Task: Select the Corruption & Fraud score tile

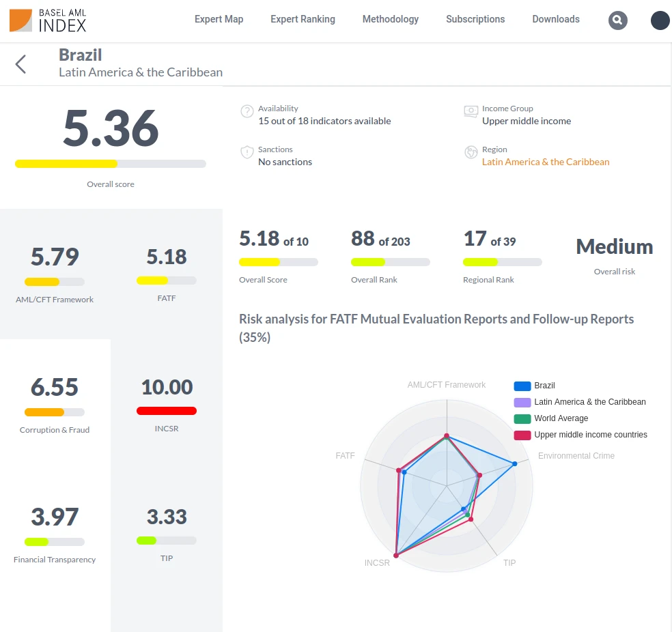Action: click(55, 404)
